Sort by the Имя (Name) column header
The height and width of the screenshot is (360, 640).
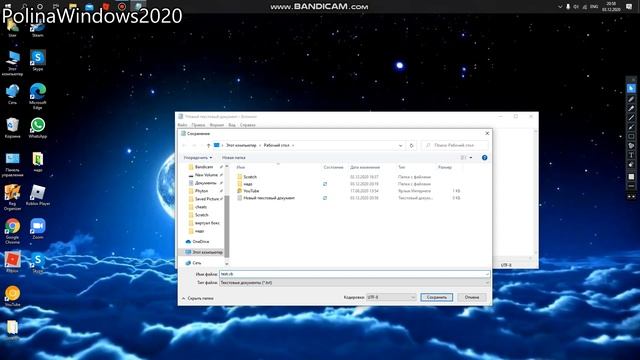click(x=241, y=167)
